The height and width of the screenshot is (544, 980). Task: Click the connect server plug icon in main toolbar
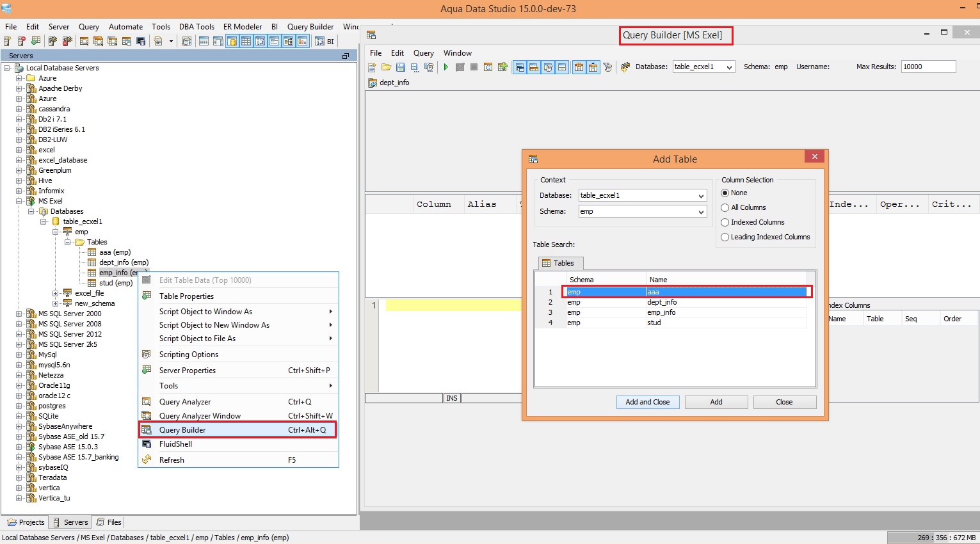52,41
